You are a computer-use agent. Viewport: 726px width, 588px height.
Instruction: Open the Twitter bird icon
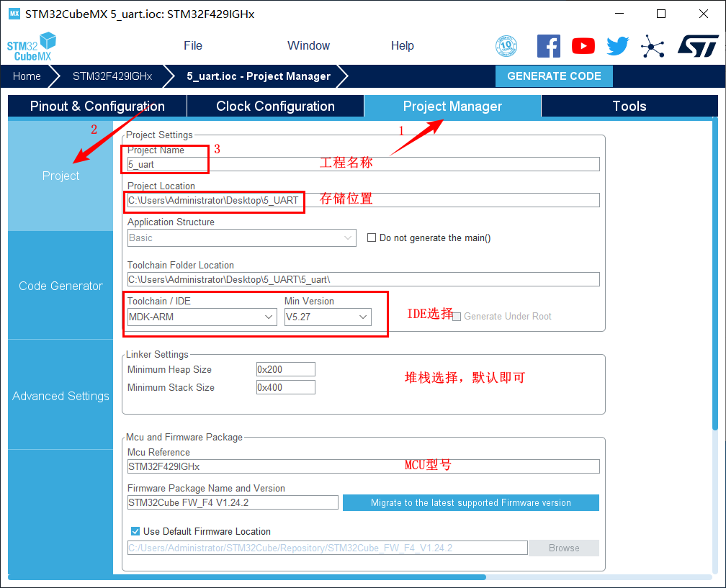[x=617, y=46]
